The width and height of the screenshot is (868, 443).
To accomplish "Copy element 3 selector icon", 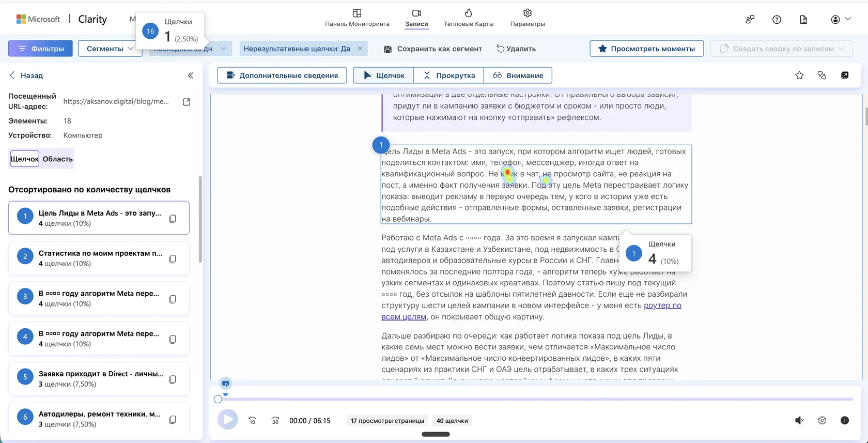I will 173,299.
